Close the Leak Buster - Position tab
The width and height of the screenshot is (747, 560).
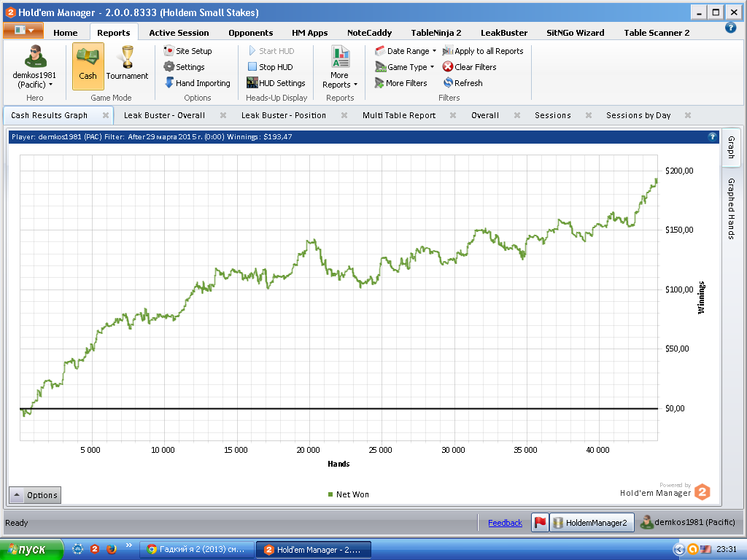pyautogui.click(x=344, y=115)
